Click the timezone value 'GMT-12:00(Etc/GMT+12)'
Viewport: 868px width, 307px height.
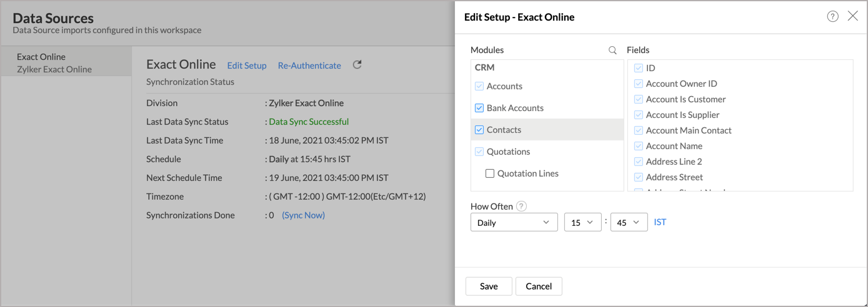click(x=375, y=197)
